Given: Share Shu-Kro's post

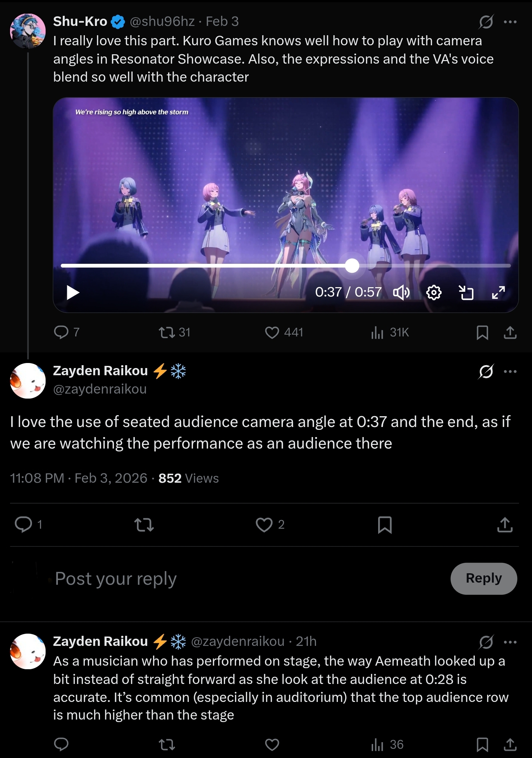Looking at the screenshot, I should (510, 332).
